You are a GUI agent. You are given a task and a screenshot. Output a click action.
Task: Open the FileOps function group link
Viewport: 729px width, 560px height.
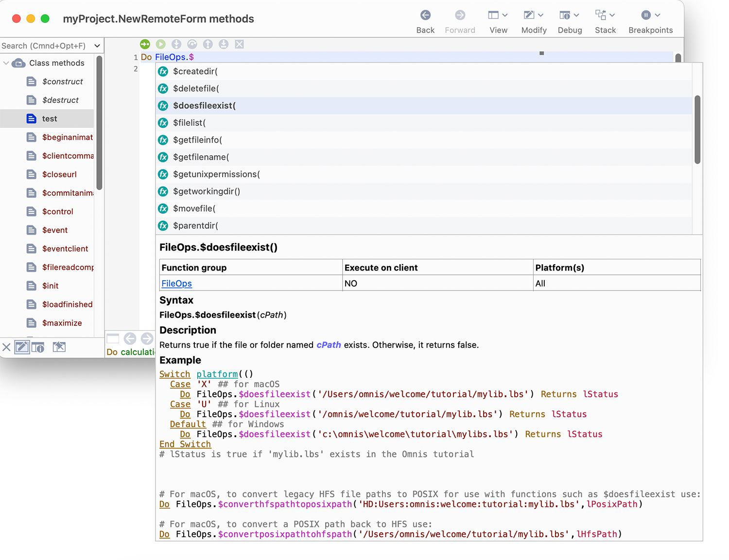coord(176,283)
